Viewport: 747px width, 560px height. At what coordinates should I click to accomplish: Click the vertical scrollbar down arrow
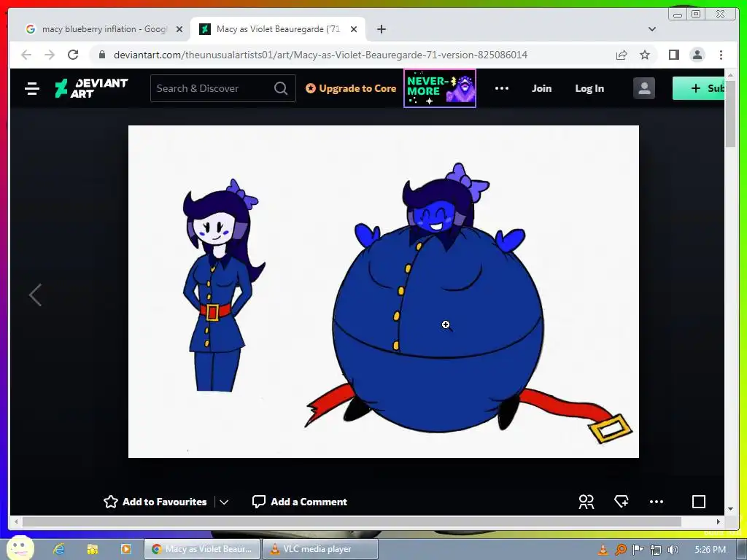pyautogui.click(x=730, y=509)
